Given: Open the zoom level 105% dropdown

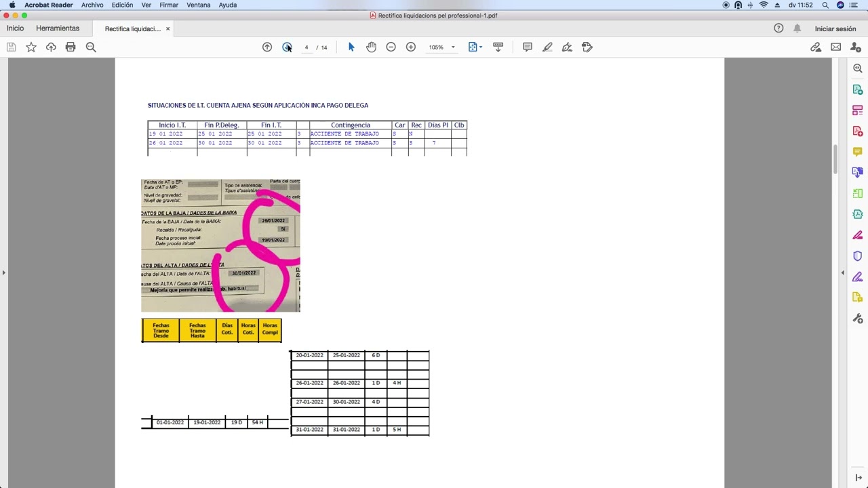Looking at the screenshot, I should click(452, 47).
